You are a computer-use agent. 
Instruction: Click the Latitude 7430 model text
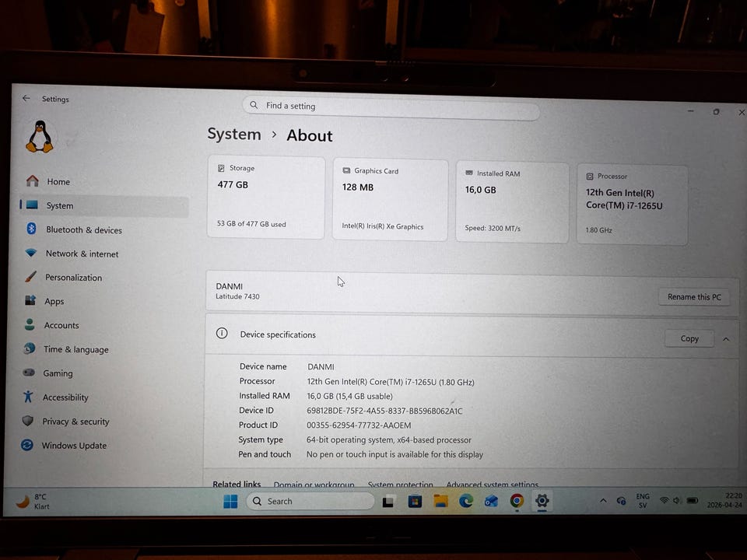coord(237,296)
